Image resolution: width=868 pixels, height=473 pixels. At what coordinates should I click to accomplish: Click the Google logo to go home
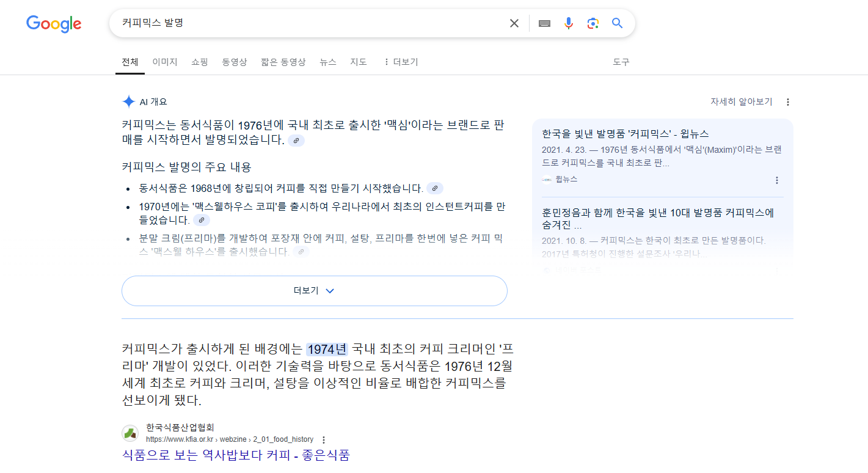coord(53,23)
